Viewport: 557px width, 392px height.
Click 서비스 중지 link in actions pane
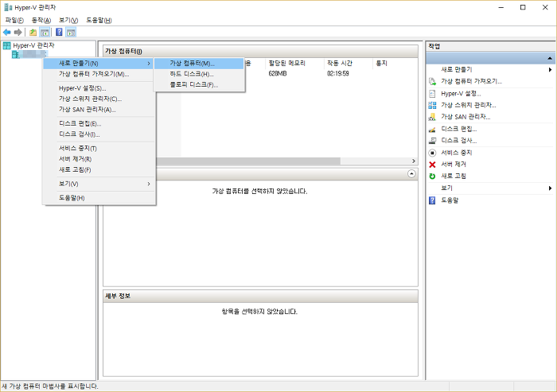click(457, 153)
